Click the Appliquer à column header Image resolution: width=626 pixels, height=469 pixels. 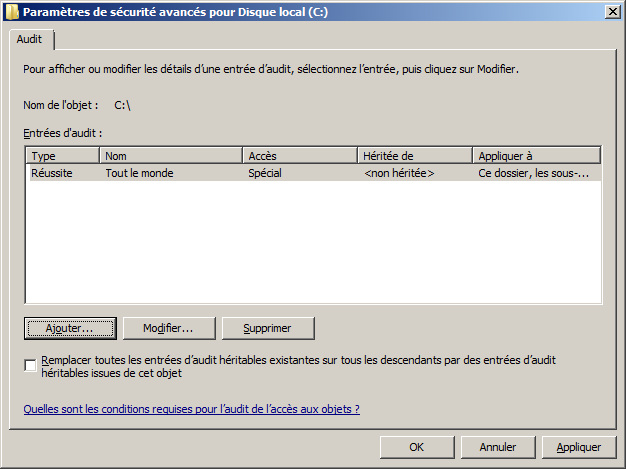click(x=536, y=156)
